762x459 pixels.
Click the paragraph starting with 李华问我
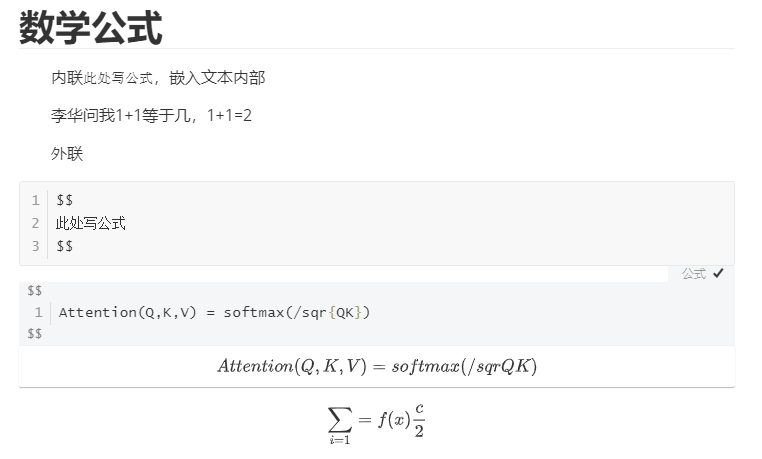tap(151, 116)
